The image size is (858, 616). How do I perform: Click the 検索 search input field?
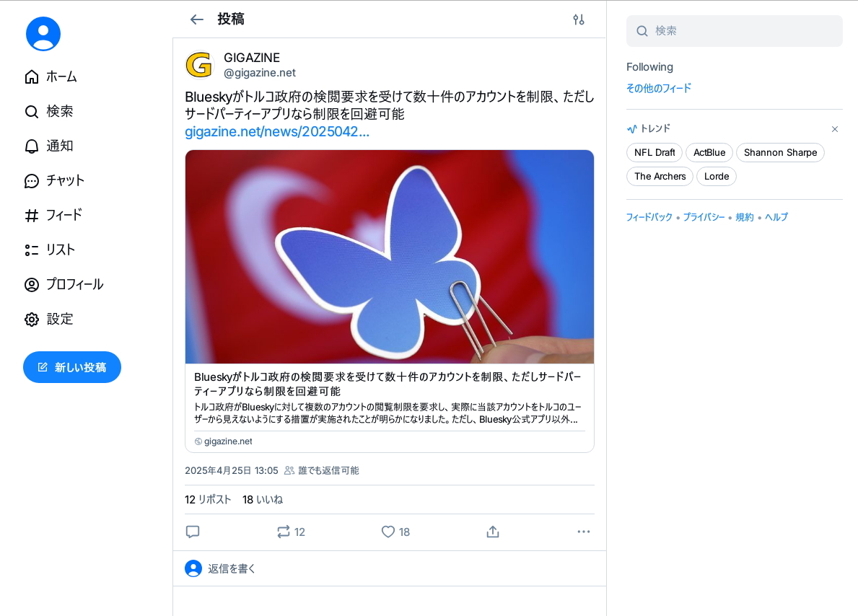tap(735, 31)
